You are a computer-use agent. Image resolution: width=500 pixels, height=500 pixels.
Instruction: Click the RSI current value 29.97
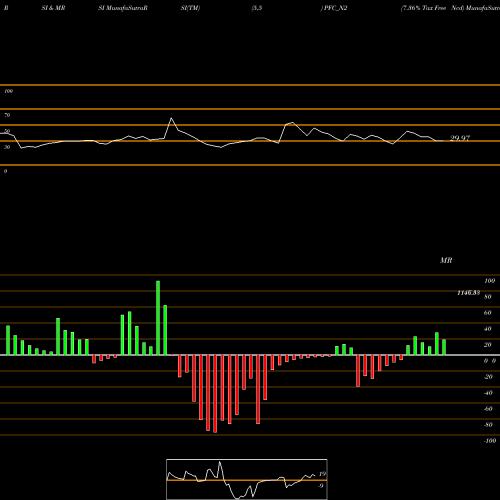coord(460,138)
